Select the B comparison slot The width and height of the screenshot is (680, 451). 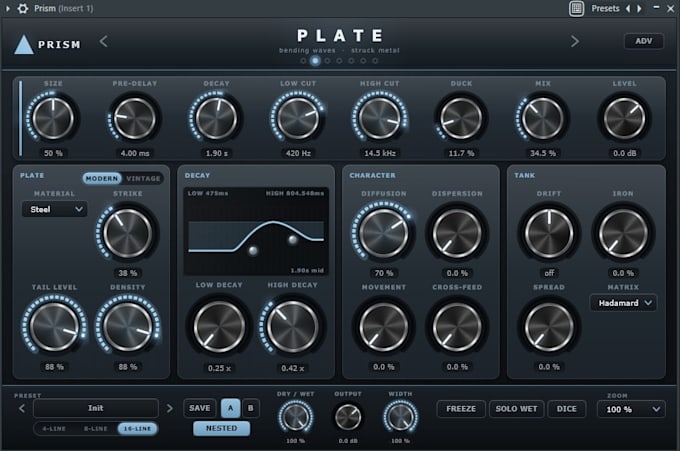tap(250, 408)
